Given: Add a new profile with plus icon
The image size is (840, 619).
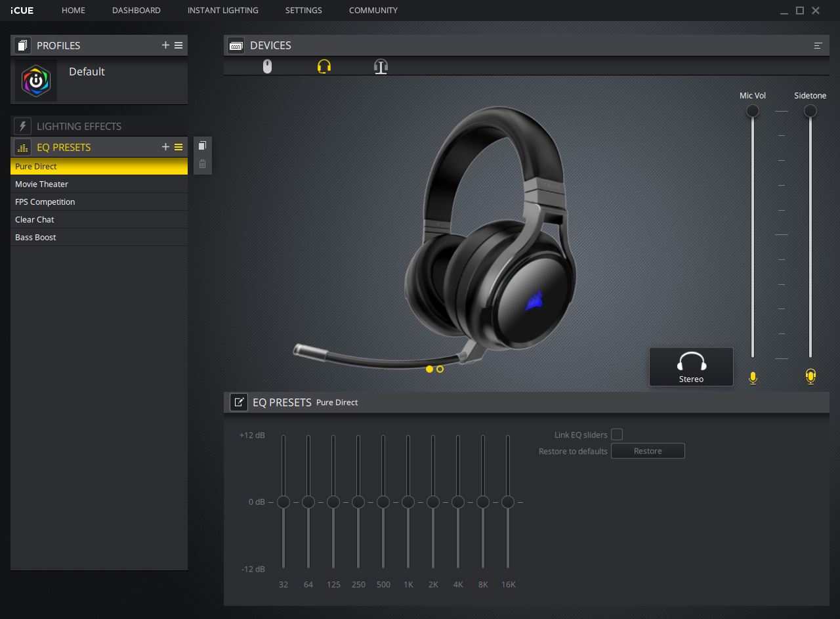Looking at the screenshot, I should point(165,45).
